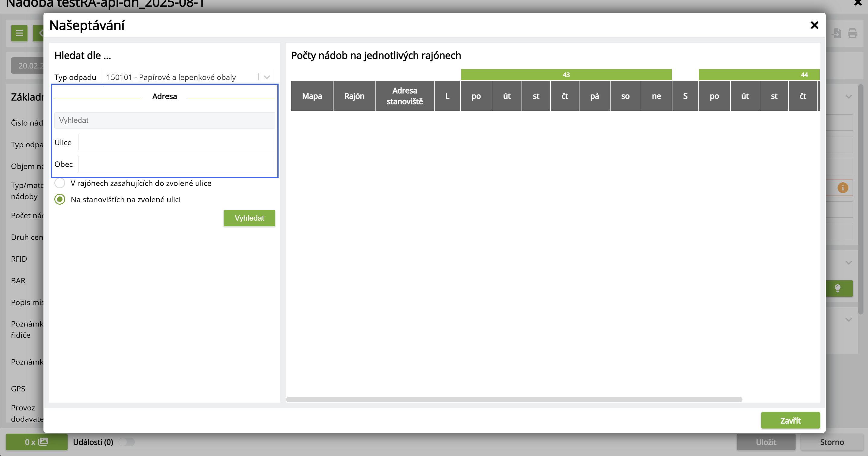
Task: Click the green lightbulb suggestion button
Action: (838, 289)
